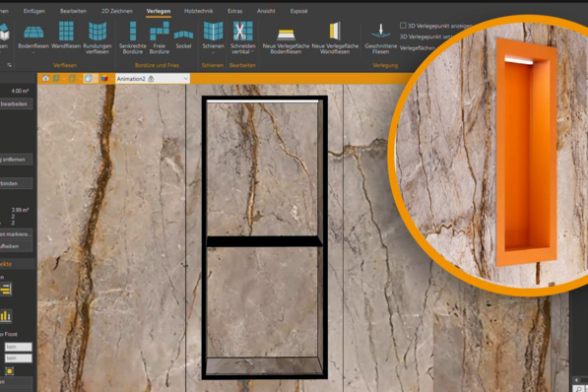Click the yellow vertical bars icon in left panel
The height and width of the screenshot is (392, 588).
tap(6, 316)
